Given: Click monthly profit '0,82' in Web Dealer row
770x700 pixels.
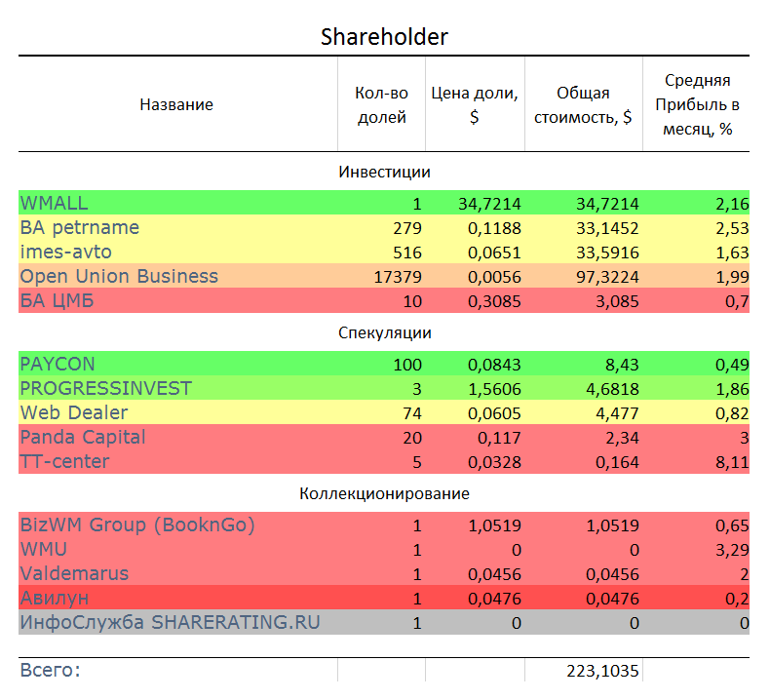Looking at the screenshot, I should (732, 413).
